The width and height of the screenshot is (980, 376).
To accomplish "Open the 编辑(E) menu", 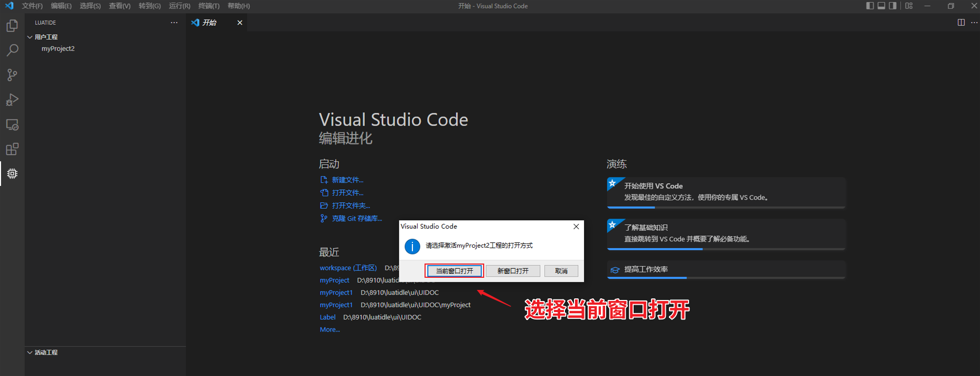I will pos(61,6).
